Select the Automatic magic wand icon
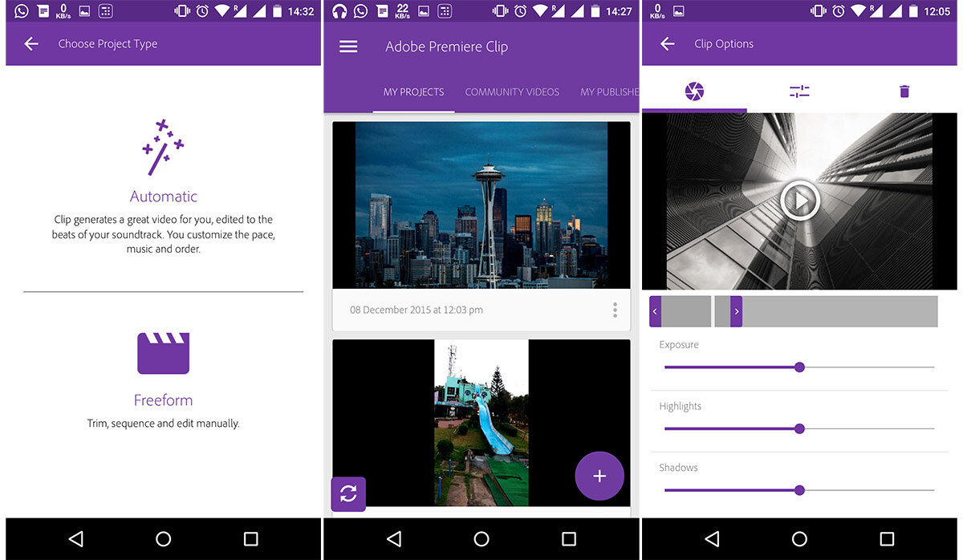Image resolution: width=963 pixels, height=560 pixels. pos(163,147)
